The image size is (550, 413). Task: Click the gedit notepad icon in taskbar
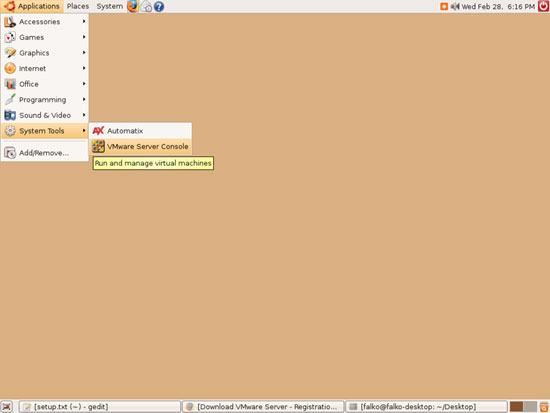pos(27,407)
